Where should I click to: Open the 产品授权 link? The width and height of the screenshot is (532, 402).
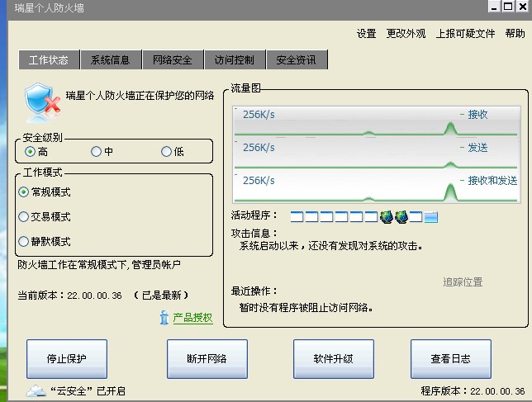(x=192, y=318)
